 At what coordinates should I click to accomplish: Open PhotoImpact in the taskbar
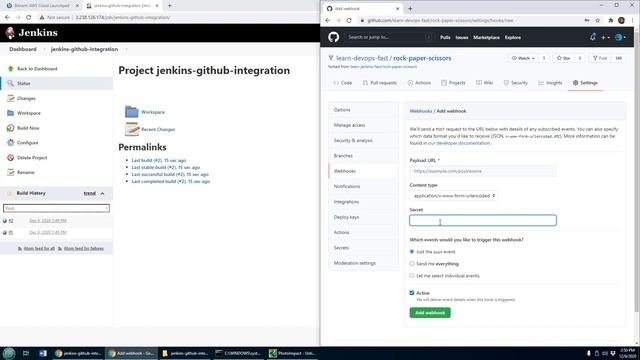pos(291,353)
